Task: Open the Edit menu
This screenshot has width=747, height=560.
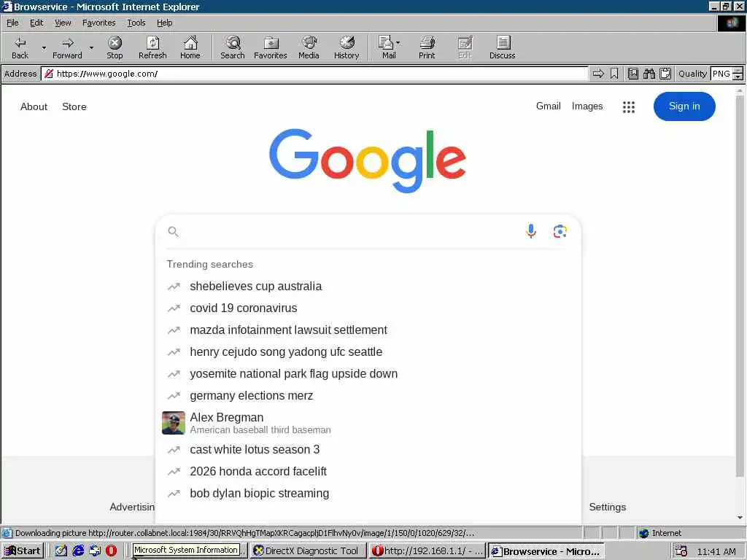Action: [36, 23]
